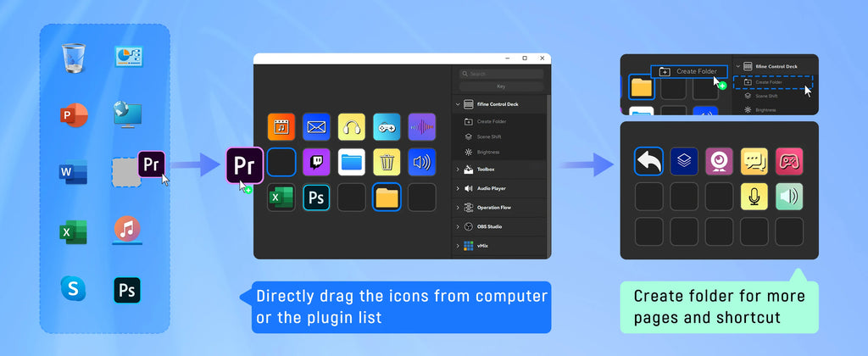Image resolution: width=868 pixels, height=356 pixels.
Task: Open the game controller key
Action: [387, 127]
